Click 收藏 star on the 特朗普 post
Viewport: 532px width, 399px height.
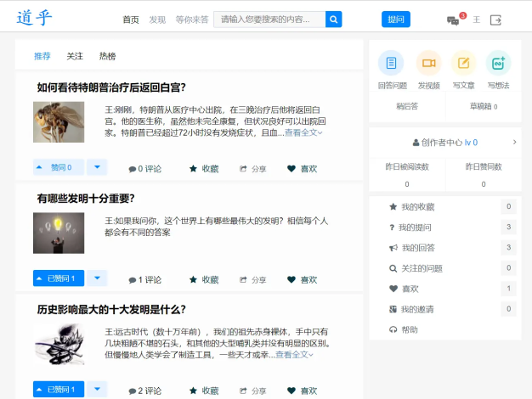coord(204,168)
